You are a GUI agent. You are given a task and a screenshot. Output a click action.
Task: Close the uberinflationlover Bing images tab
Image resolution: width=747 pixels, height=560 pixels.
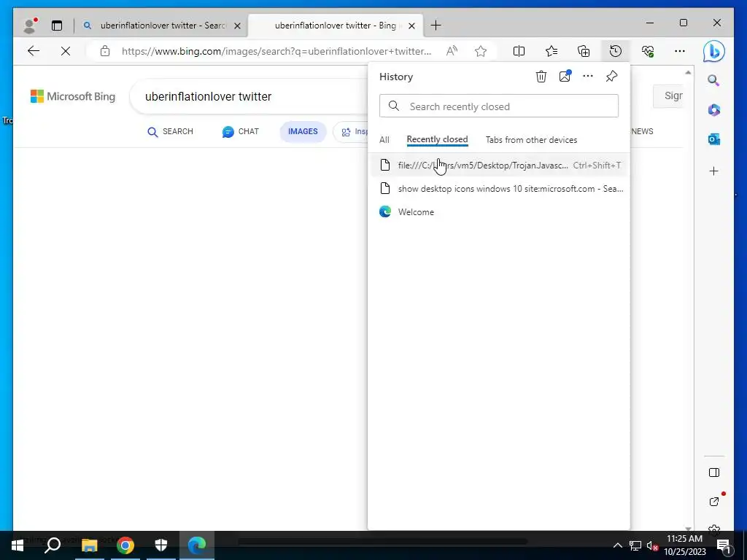tap(412, 26)
